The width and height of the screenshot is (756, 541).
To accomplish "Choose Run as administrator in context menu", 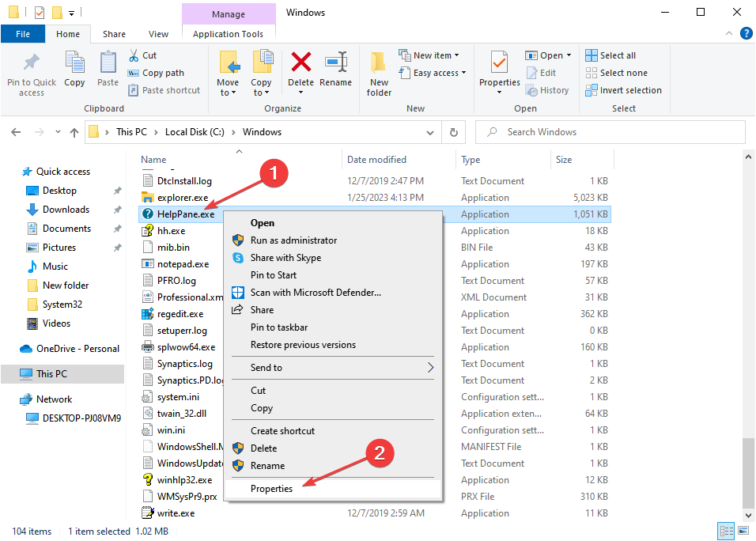I will [x=333, y=240].
